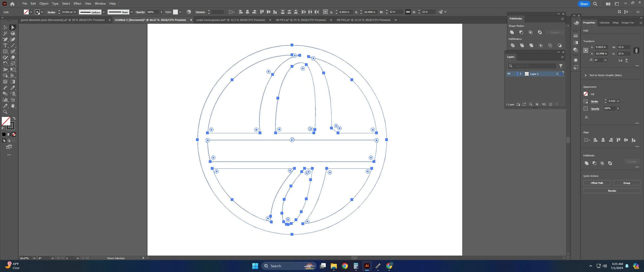Open the Object menu
The width and height of the screenshot is (644, 272).
[x=44, y=4]
